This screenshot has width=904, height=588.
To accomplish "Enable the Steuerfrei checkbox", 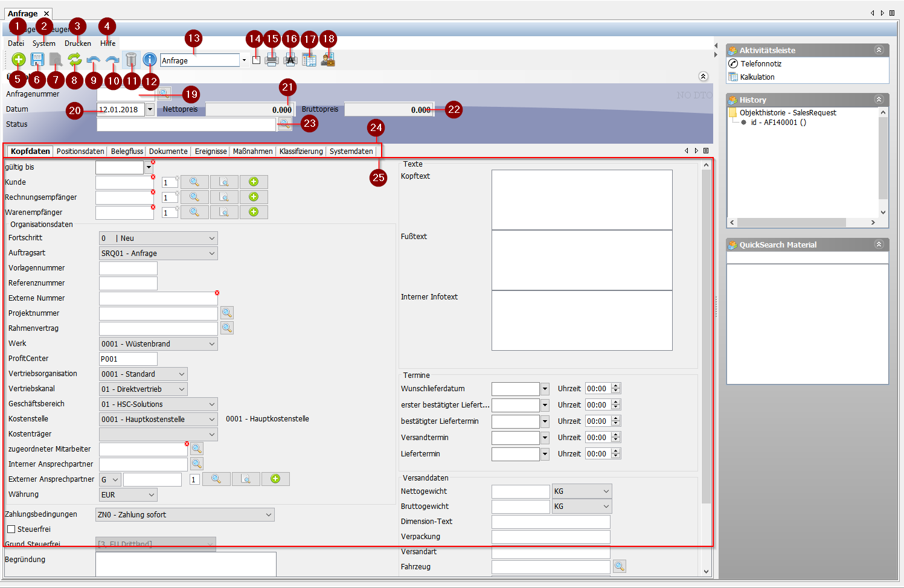I will [x=11, y=529].
